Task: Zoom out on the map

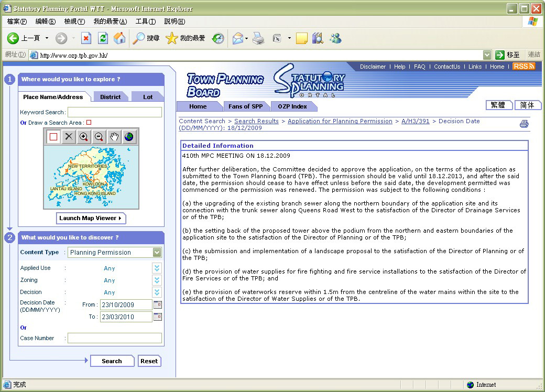Action: click(99, 137)
